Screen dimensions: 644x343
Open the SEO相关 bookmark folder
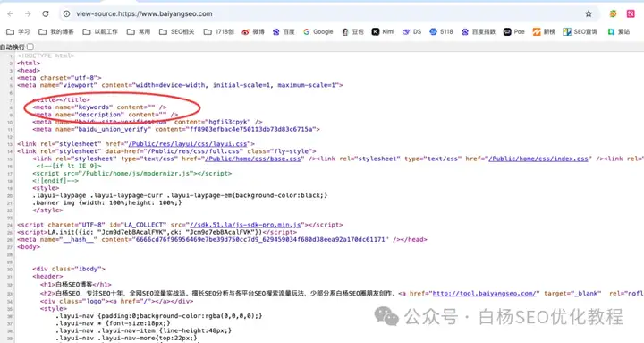176,31
